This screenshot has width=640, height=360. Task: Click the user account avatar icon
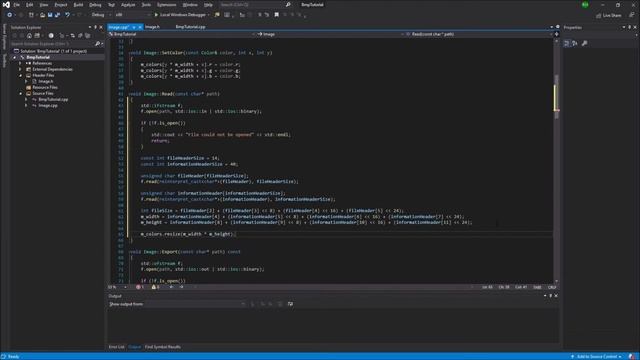(585, 5)
